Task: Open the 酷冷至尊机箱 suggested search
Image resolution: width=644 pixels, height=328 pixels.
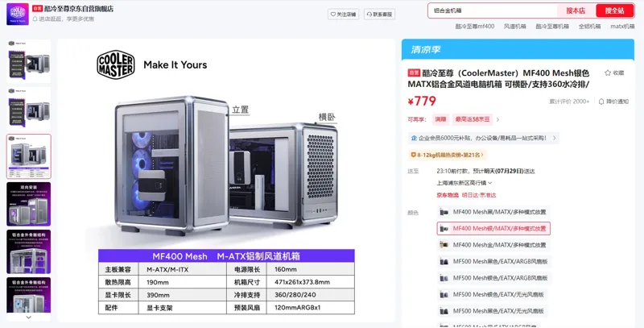Action: coord(552,27)
